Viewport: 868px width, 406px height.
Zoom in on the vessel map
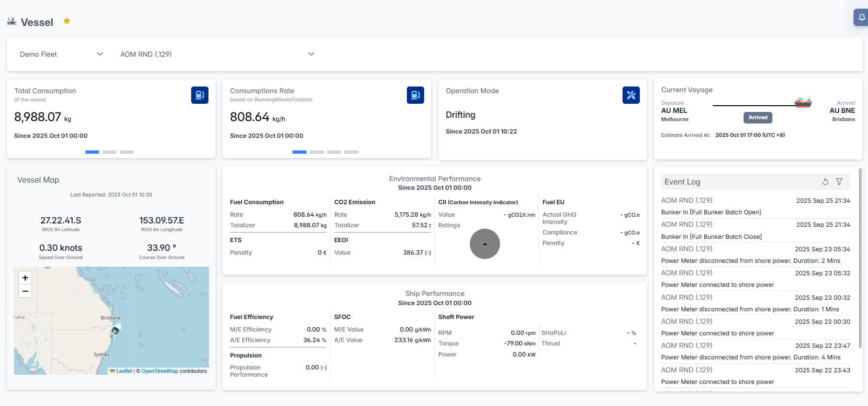pyautogui.click(x=25, y=278)
